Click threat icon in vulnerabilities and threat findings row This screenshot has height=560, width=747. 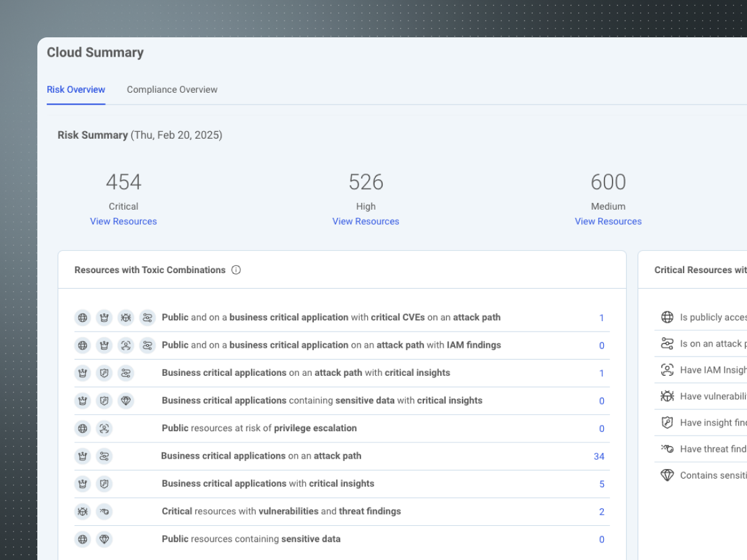coord(105,511)
